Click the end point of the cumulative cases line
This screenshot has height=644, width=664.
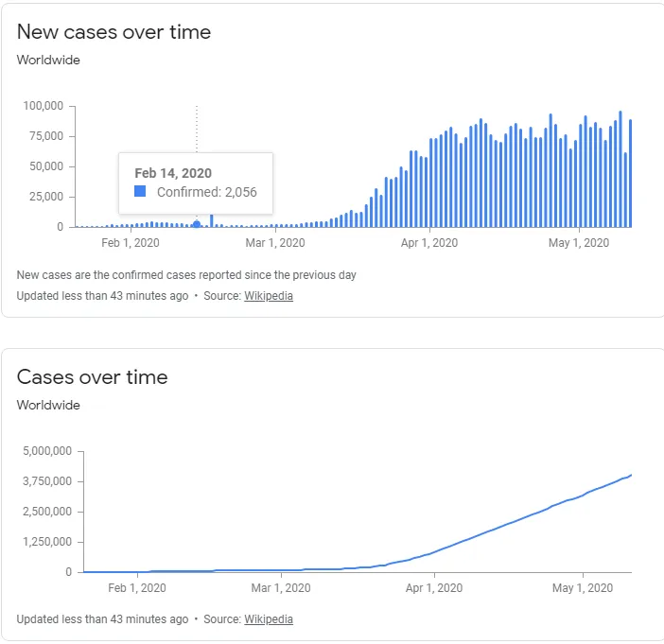point(631,475)
